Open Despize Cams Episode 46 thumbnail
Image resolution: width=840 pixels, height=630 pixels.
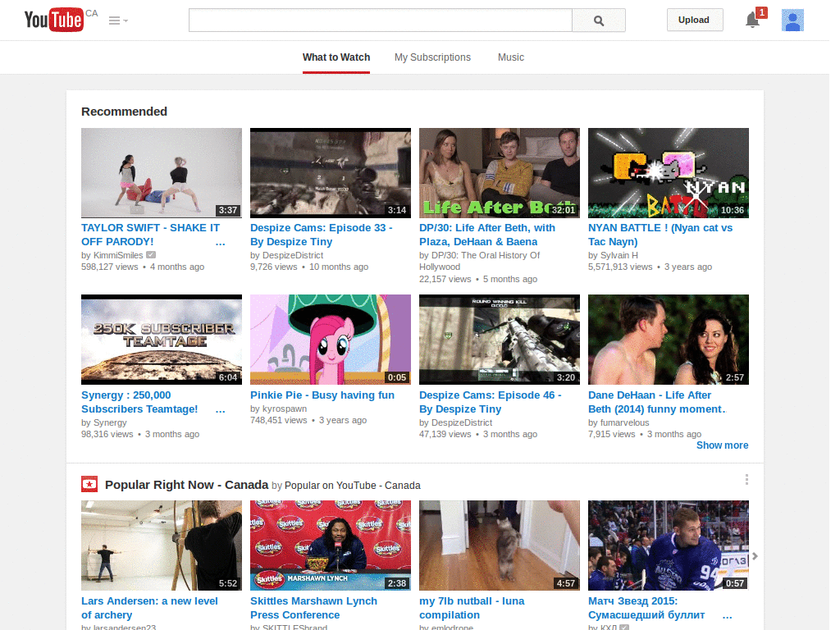pos(500,339)
